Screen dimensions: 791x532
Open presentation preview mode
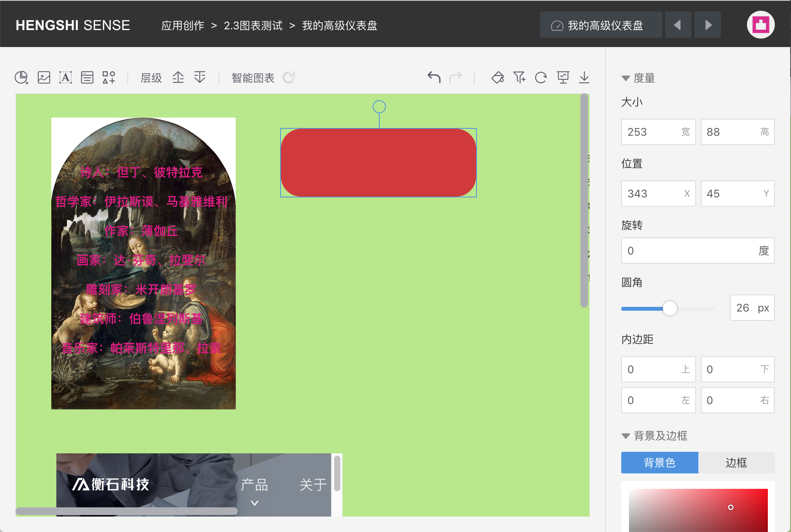coord(563,77)
